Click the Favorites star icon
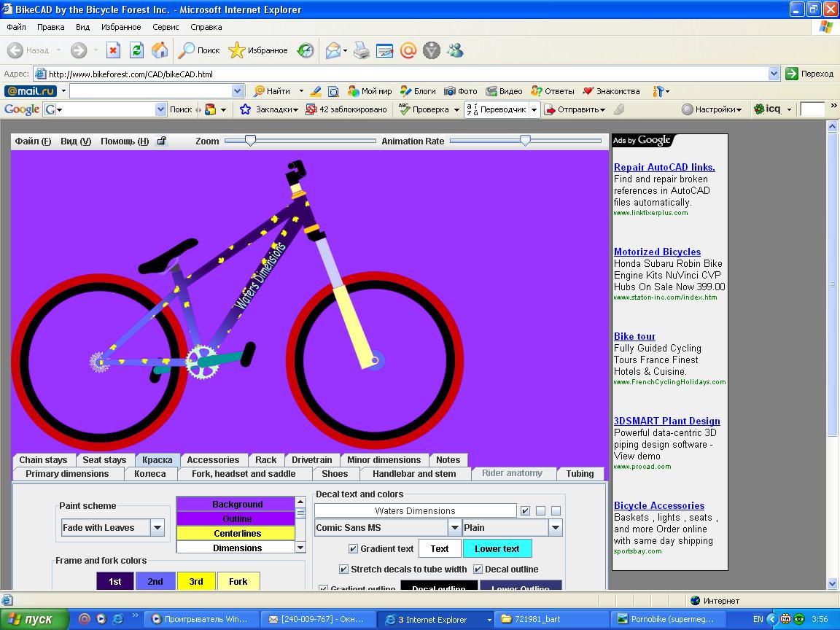The image size is (840, 630). coord(237,50)
